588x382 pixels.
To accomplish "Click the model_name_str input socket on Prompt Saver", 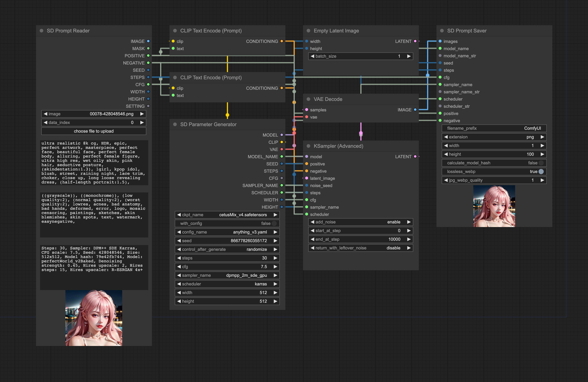I will point(440,55).
